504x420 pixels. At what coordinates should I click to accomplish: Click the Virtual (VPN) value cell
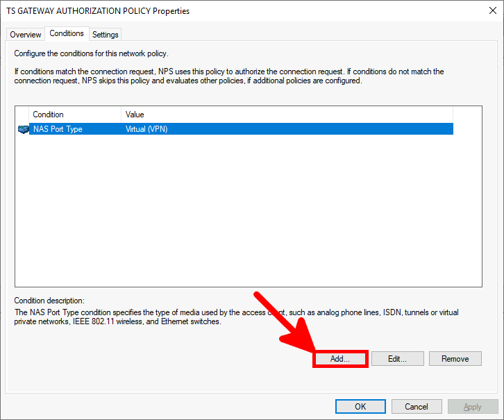[146, 129]
